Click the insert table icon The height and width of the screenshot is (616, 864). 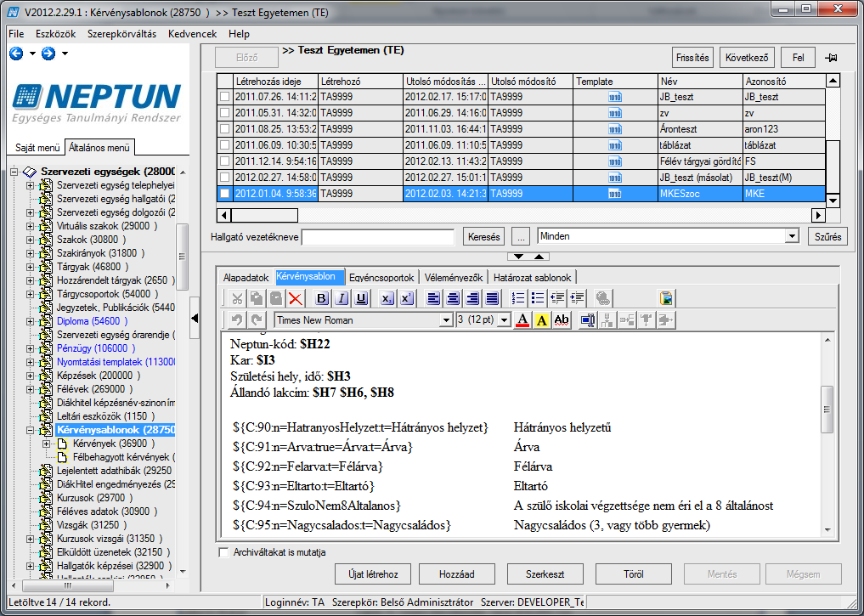(x=588, y=320)
